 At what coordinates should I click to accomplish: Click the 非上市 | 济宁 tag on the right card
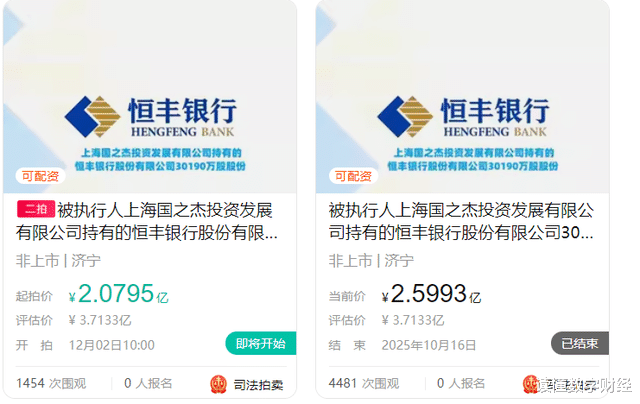coord(371,260)
